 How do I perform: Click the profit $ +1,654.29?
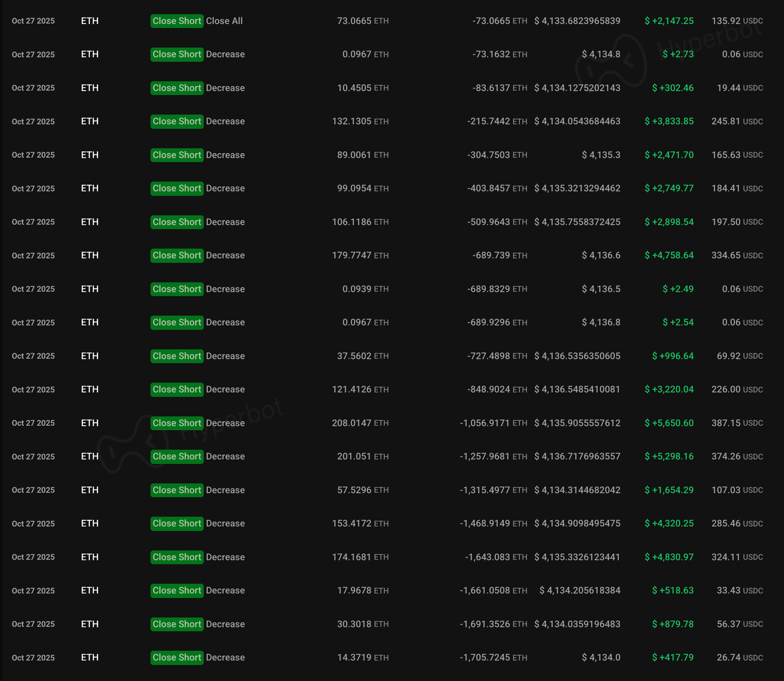669,490
